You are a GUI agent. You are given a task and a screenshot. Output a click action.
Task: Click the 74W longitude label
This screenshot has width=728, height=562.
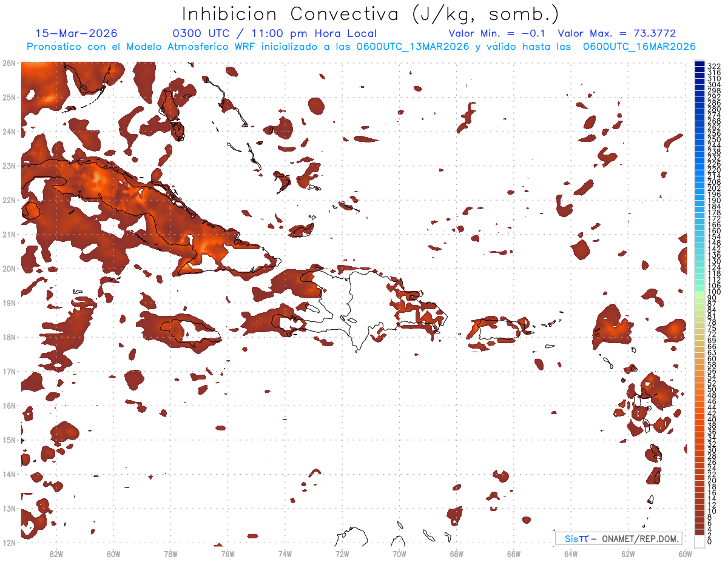(x=285, y=553)
